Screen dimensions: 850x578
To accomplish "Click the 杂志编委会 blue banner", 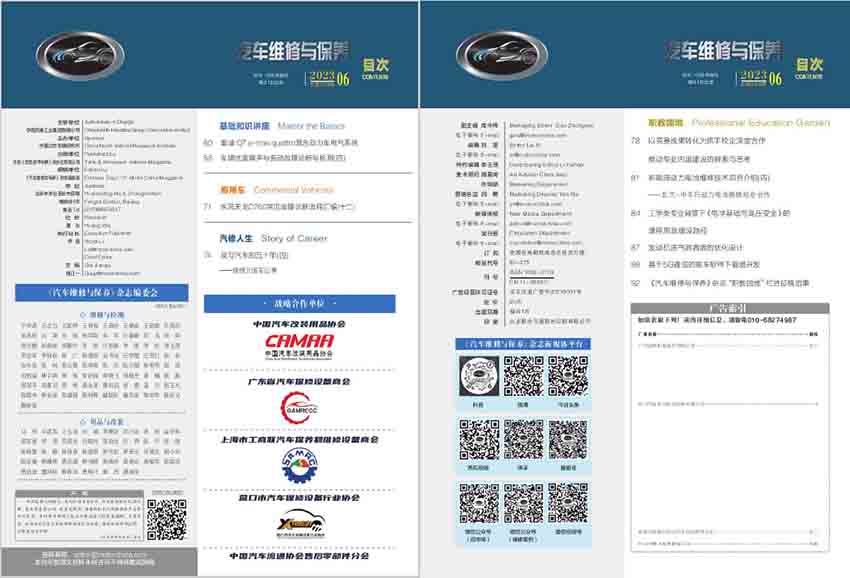I will [x=103, y=292].
